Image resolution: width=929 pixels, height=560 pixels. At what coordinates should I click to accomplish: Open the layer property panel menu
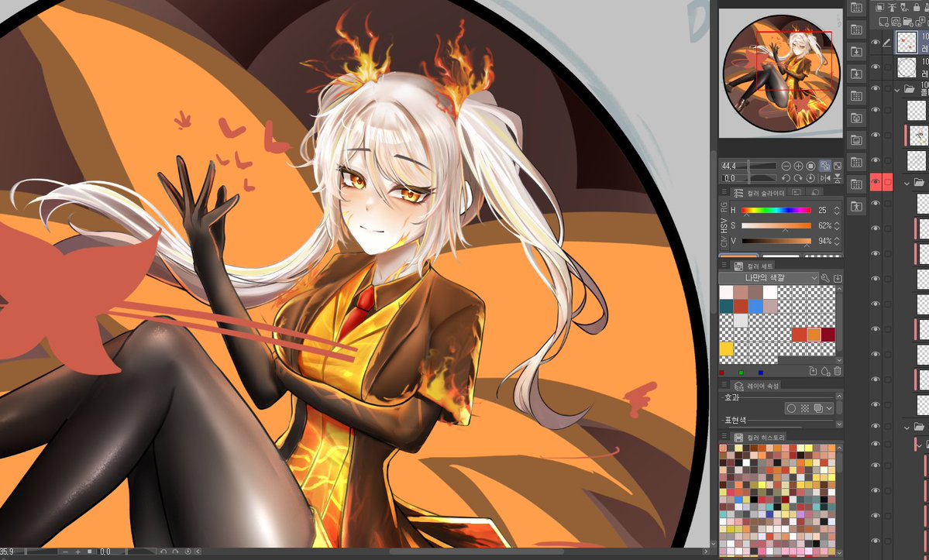[x=724, y=385]
